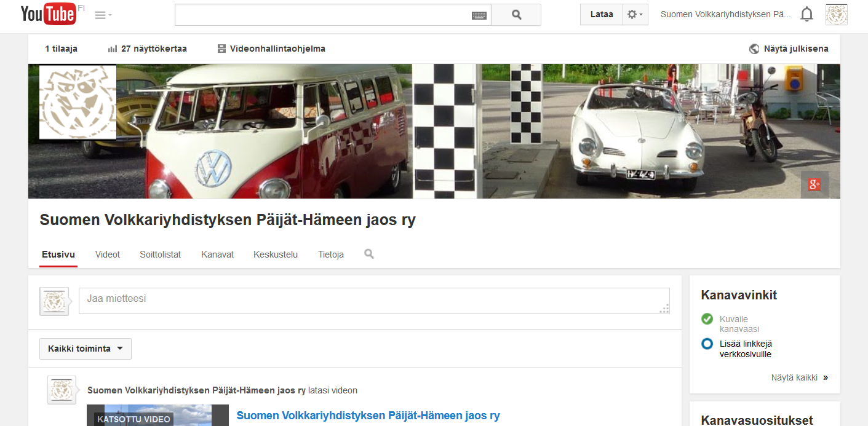Click the channel logo on banner

pyautogui.click(x=78, y=102)
